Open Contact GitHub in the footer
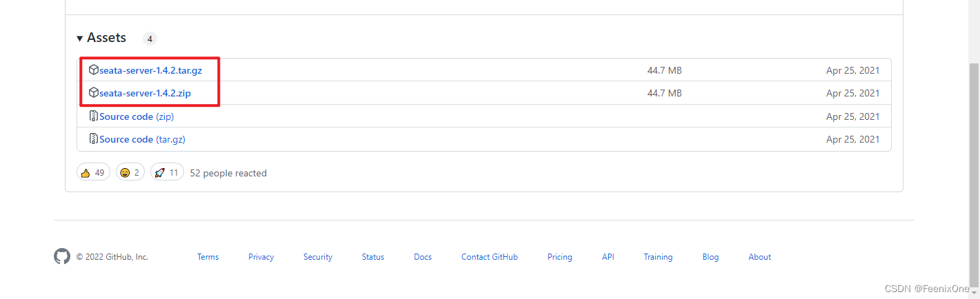Image resolution: width=980 pixels, height=299 pixels. [x=489, y=257]
